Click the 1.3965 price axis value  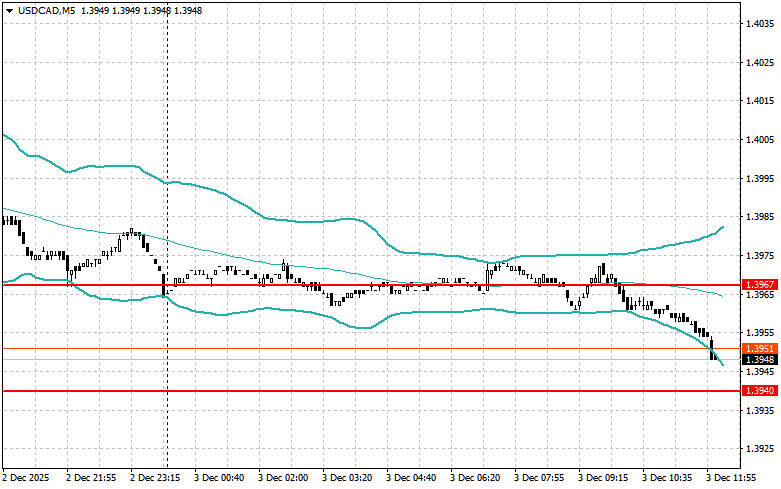point(760,294)
